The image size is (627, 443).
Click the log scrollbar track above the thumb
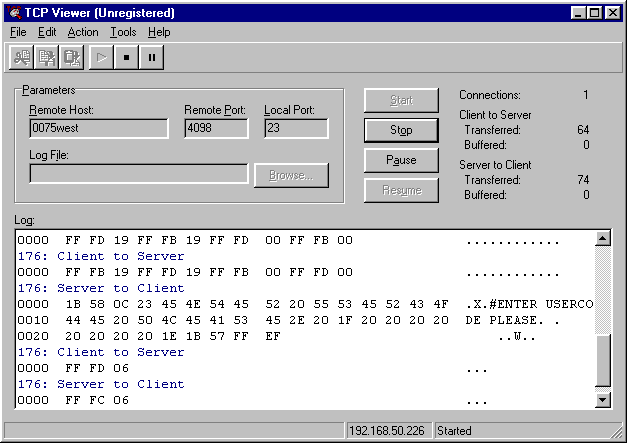pyautogui.click(x=603, y=290)
